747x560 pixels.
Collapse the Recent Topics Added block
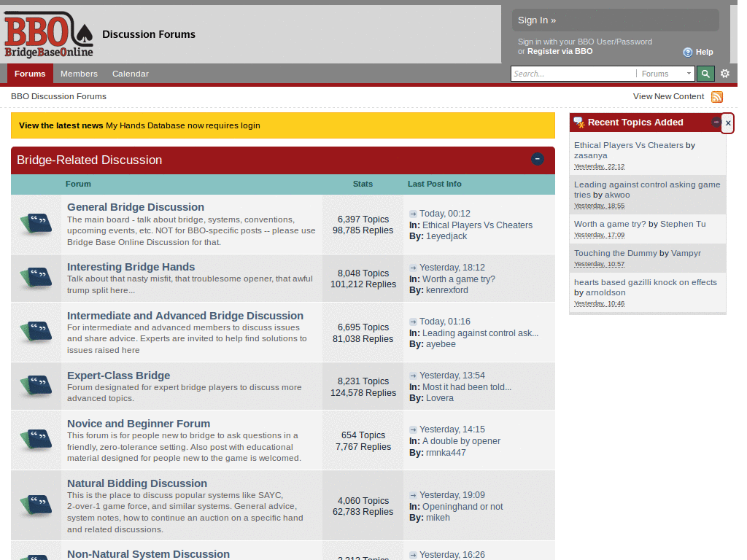[x=716, y=122]
